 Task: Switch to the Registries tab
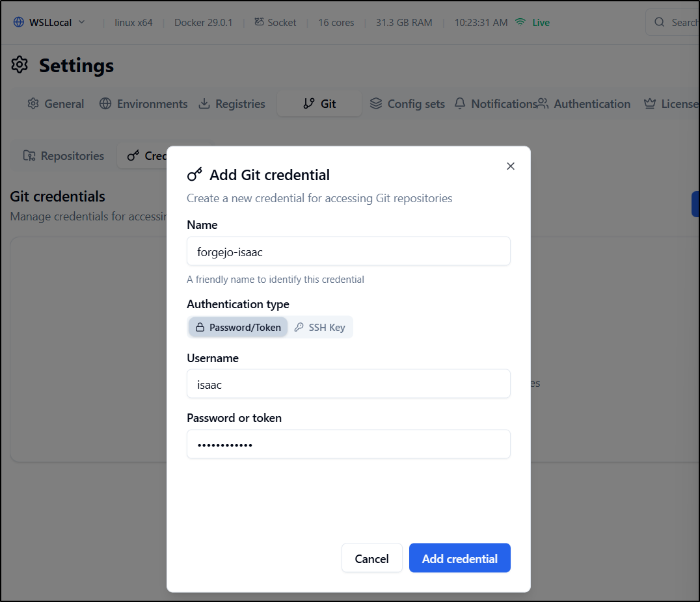click(232, 104)
